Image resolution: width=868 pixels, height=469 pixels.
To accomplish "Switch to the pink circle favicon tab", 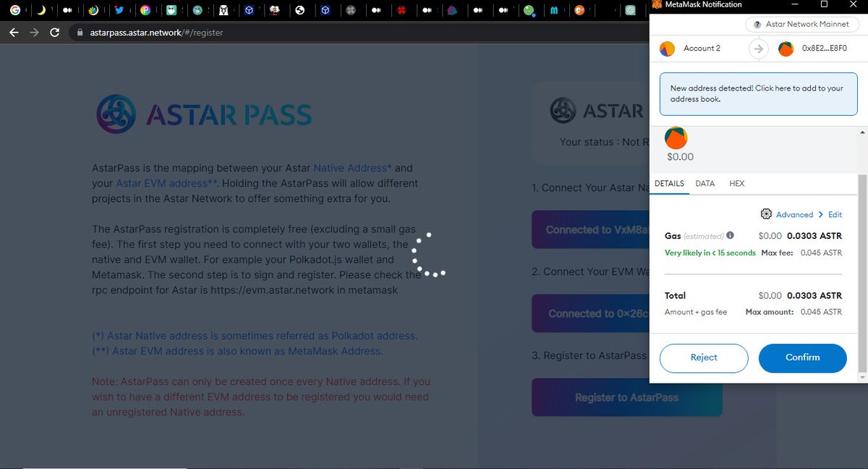I will coord(145,11).
